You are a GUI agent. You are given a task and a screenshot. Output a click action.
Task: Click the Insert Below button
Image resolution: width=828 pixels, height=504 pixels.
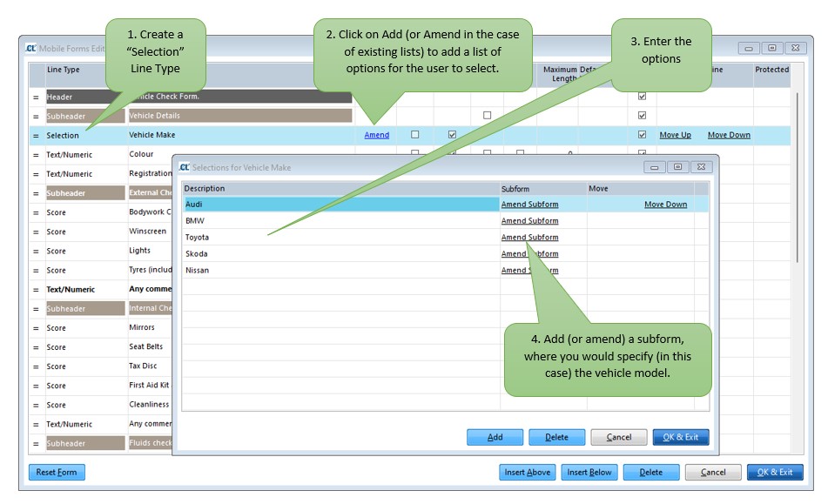click(x=589, y=472)
